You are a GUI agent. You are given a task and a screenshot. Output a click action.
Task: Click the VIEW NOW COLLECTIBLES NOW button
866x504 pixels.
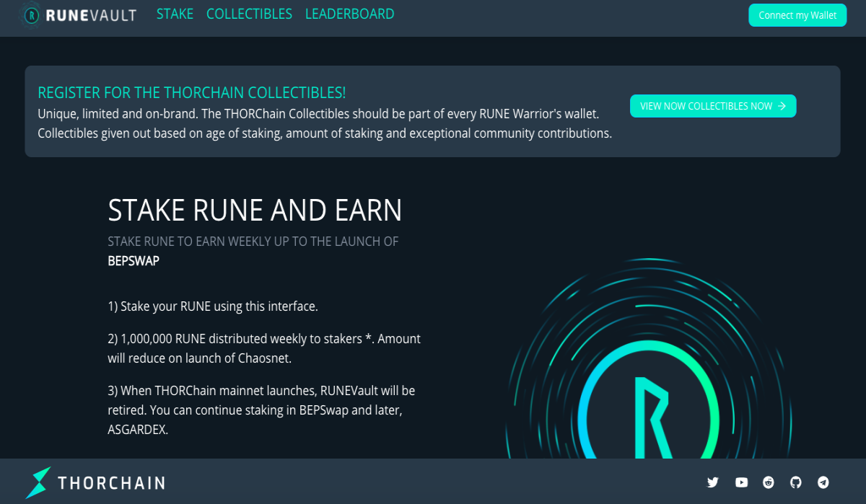[713, 106]
